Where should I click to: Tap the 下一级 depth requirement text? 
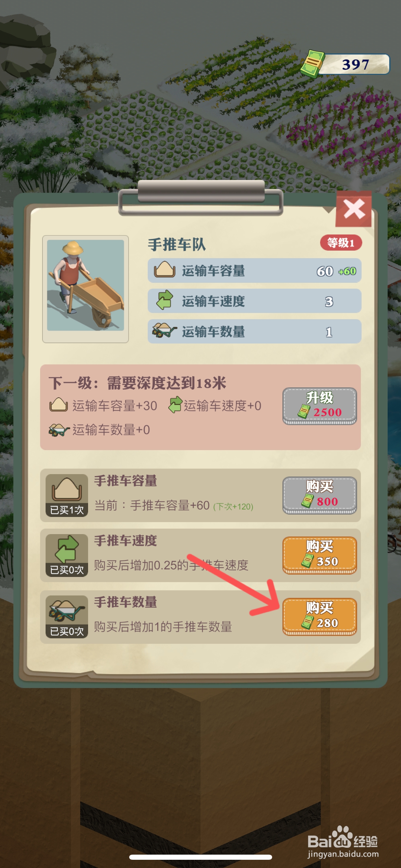137,383
